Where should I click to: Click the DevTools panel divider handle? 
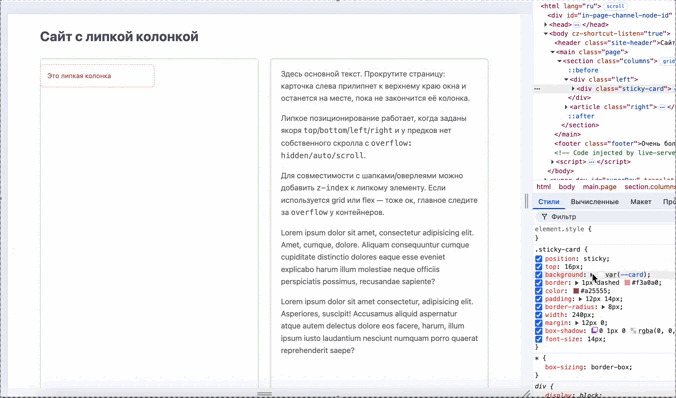coord(526,201)
